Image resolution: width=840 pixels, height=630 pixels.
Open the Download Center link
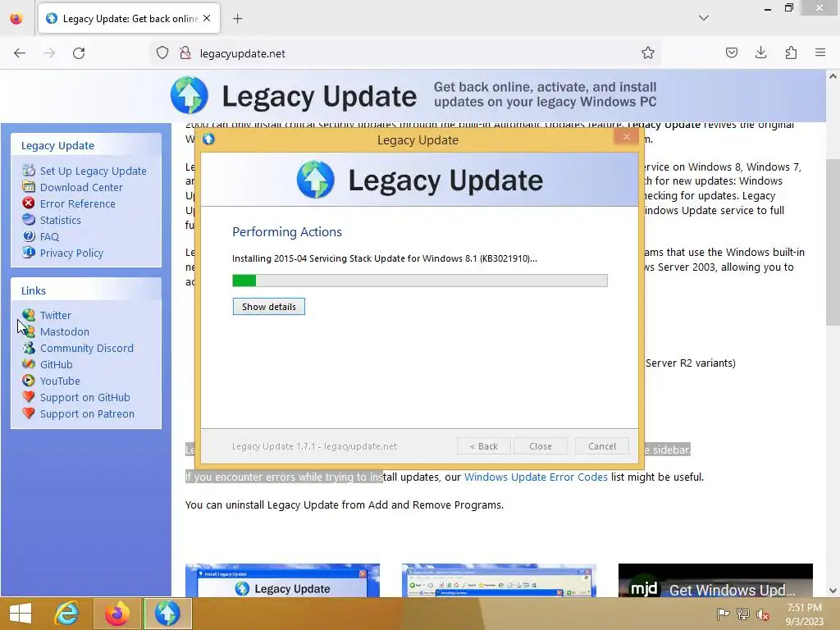pos(81,188)
